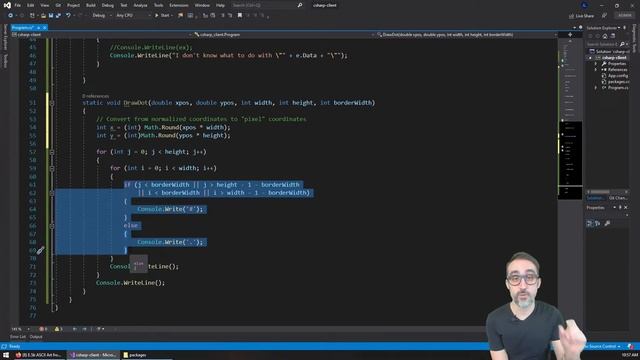Click the Visual Studio logo icon
The height and width of the screenshot is (360, 640).
pos(7,5)
